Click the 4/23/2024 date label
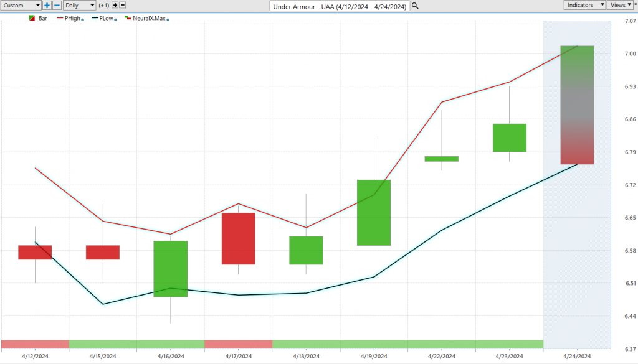Viewport: 638px width, 364px height. pyautogui.click(x=510, y=357)
